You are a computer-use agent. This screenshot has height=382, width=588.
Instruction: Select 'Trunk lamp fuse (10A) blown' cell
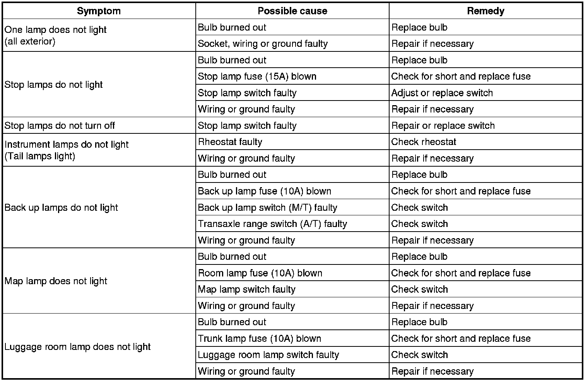click(x=259, y=339)
